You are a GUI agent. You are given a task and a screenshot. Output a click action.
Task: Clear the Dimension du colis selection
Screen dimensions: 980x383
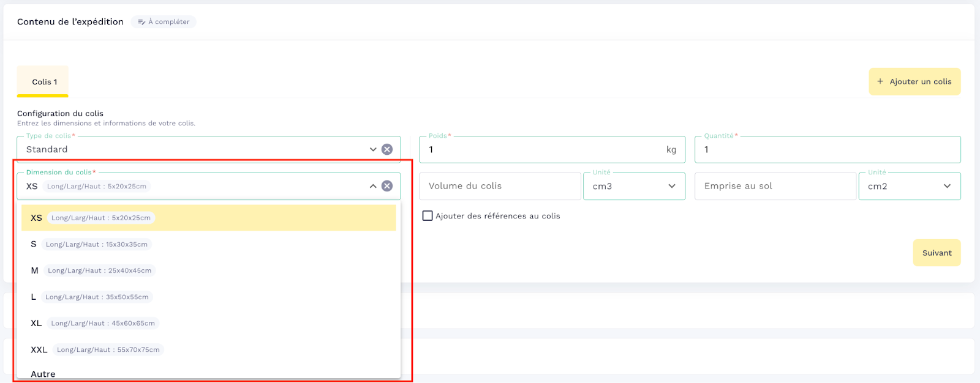coord(387,186)
